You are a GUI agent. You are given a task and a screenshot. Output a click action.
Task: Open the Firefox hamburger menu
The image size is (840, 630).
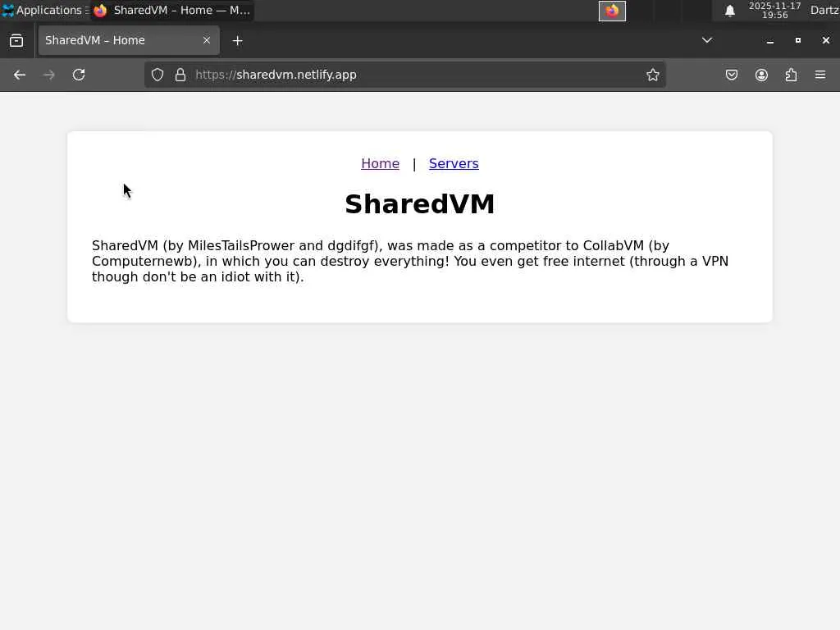click(820, 75)
